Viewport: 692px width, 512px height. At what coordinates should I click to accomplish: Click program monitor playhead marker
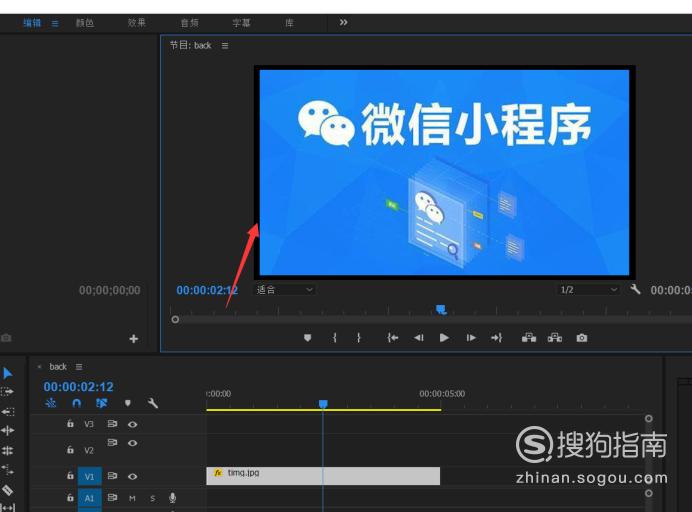(x=441, y=309)
